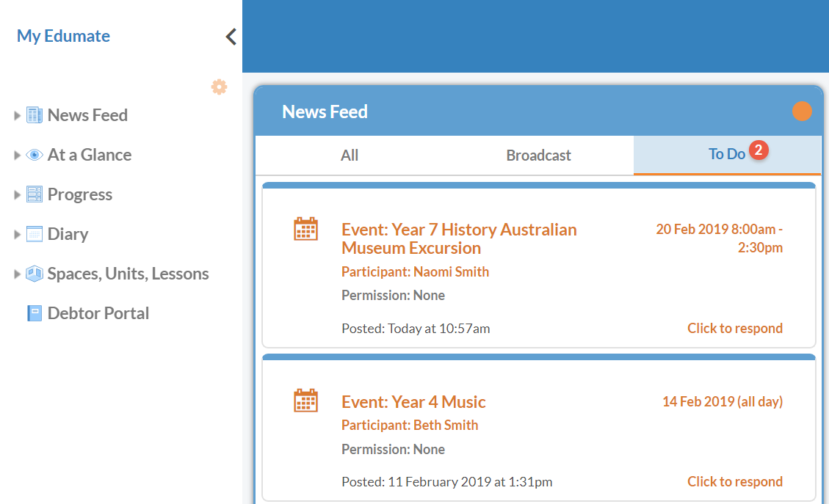
Task: Click the orange circle on News Feed header
Action: (802, 112)
